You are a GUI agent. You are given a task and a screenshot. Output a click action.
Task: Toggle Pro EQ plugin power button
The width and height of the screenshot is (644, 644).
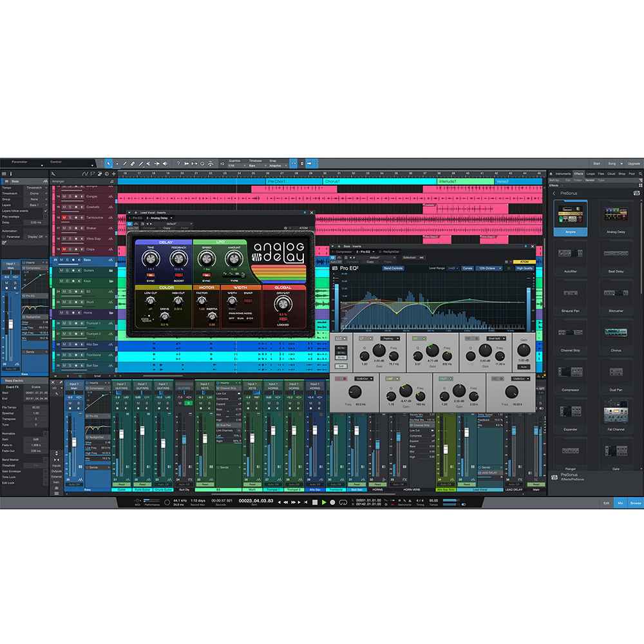tap(333, 258)
